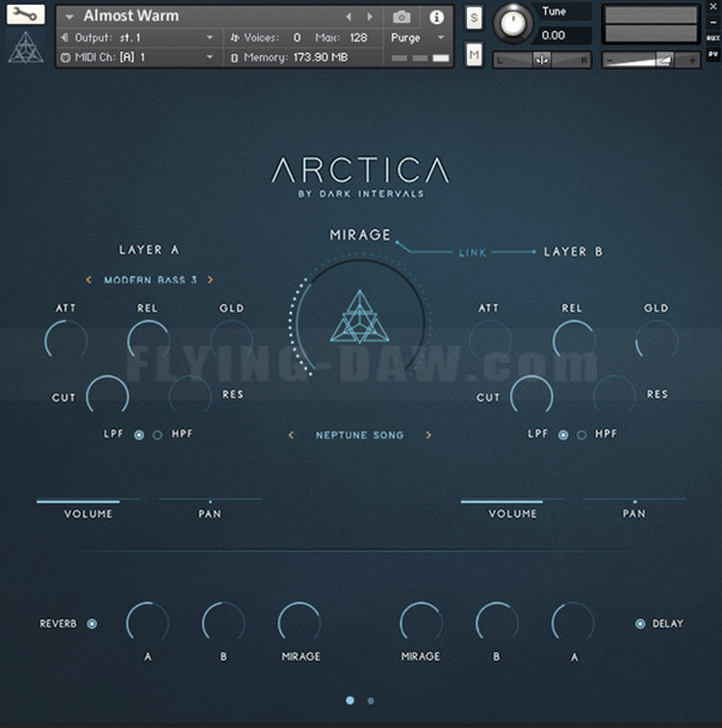
Task: Select LPF filter for Layer A
Action: pos(139,435)
